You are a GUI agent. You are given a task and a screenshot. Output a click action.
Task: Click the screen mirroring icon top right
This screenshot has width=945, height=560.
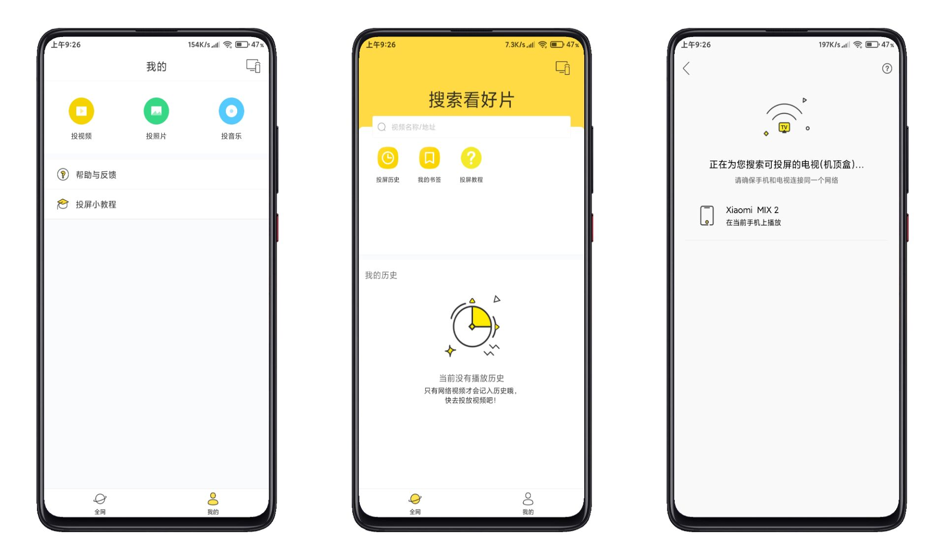click(252, 66)
